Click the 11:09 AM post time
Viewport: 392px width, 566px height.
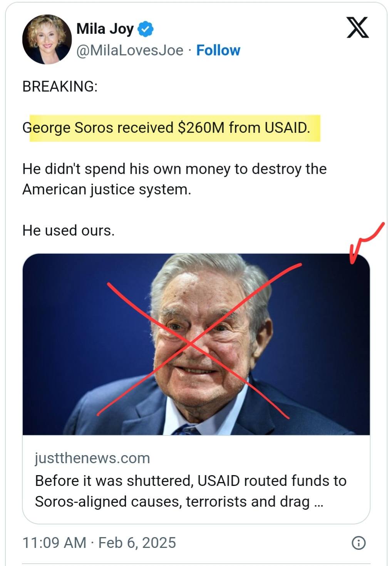tap(54, 543)
